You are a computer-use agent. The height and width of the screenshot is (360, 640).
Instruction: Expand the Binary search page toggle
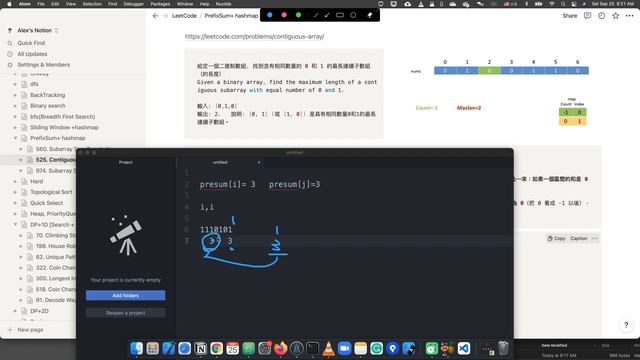tap(16, 106)
